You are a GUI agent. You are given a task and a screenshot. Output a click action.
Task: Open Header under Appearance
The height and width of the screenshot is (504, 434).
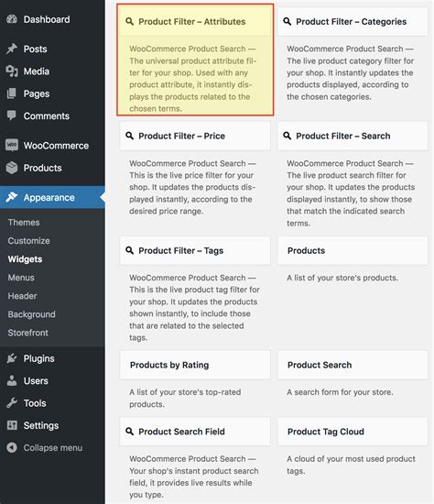tap(22, 296)
